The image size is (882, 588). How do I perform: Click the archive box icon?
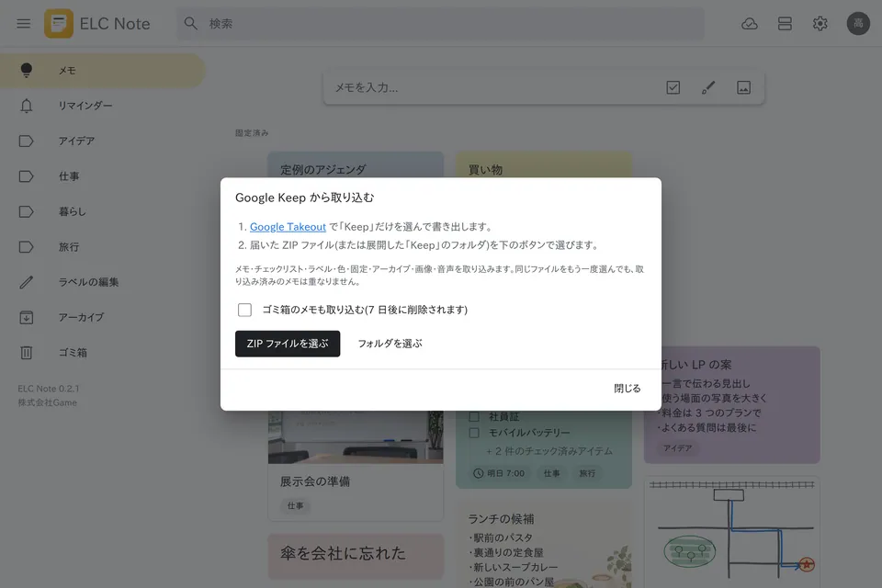(x=27, y=317)
